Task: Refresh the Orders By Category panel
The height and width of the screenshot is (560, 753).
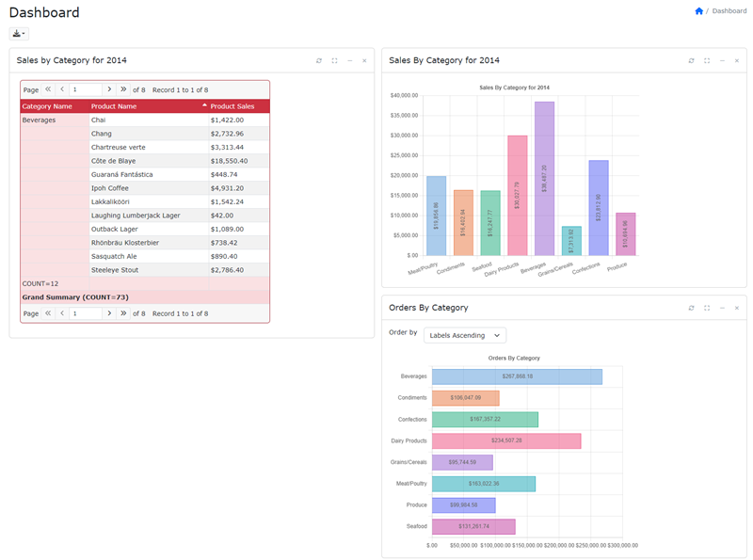Action: [x=691, y=308]
